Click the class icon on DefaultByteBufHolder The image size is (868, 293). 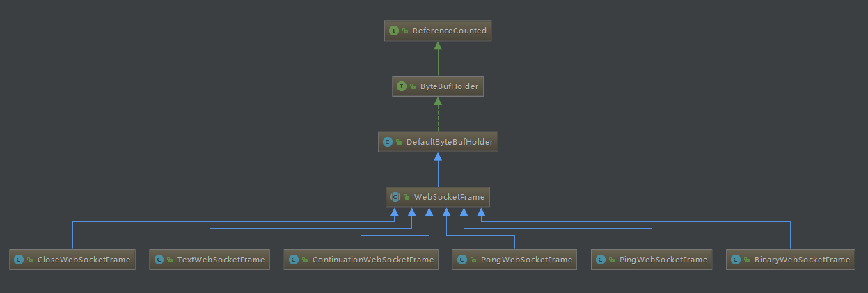[388, 142]
